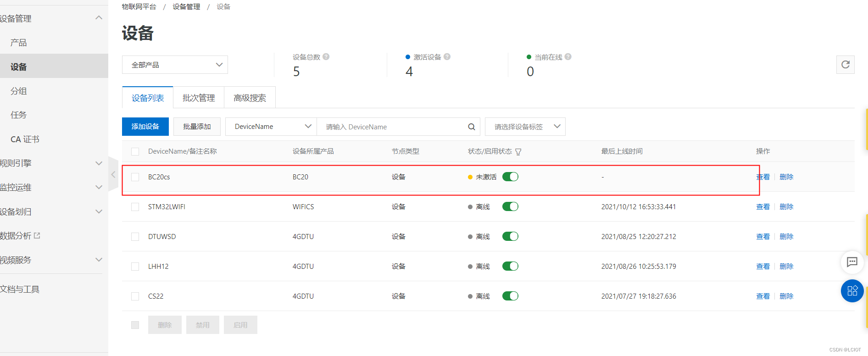This screenshot has height=356, width=868.
Task: Click timestamp 2021/08/26 10:25:53.179
Action: 639,267
